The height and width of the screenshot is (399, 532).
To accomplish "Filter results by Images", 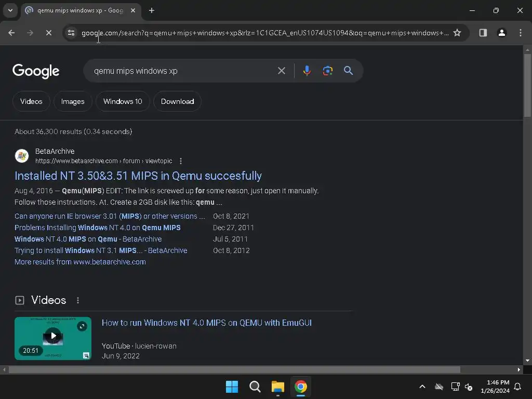I will click(73, 101).
